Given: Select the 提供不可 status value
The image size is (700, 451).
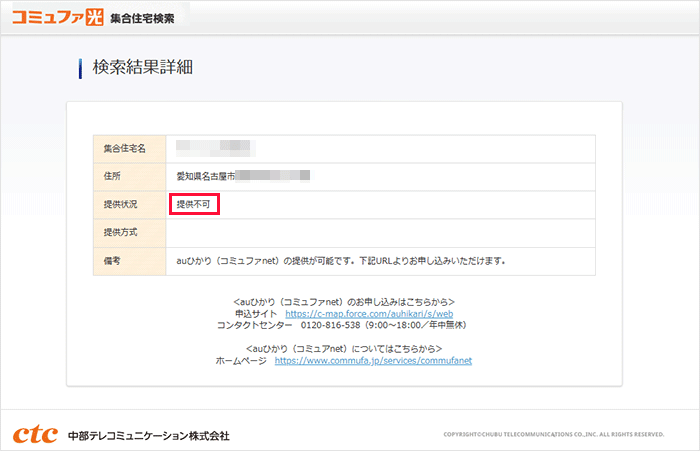Looking at the screenshot, I should coord(193,204).
